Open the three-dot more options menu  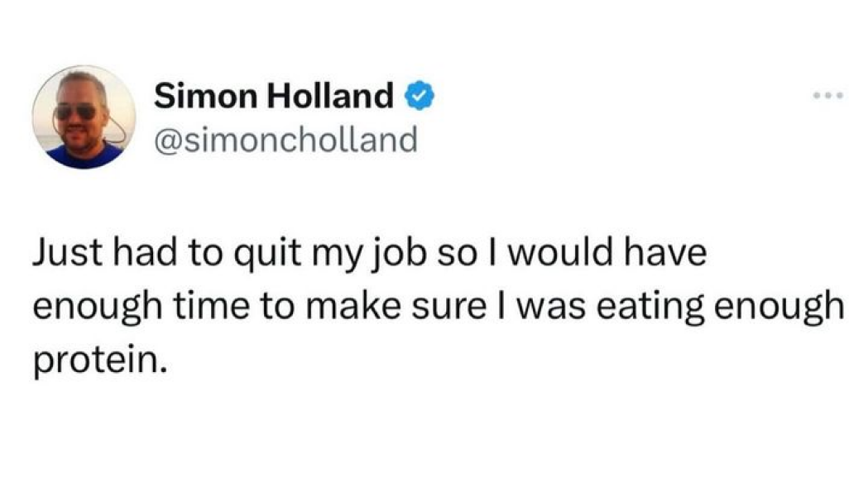point(827,96)
